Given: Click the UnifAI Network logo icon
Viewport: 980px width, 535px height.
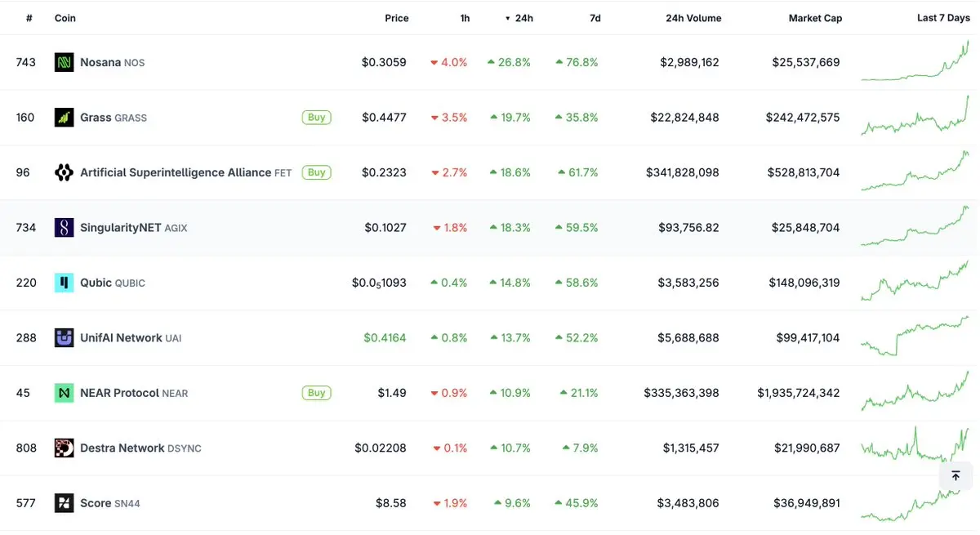Looking at the screenshot, I should point(64,337).
